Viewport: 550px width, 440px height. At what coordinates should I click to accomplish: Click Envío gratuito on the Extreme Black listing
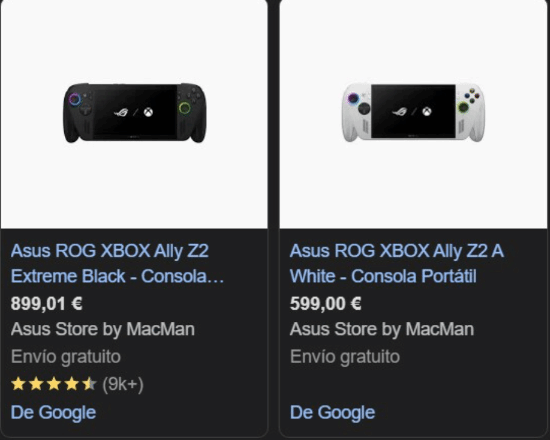click(66, 357)
